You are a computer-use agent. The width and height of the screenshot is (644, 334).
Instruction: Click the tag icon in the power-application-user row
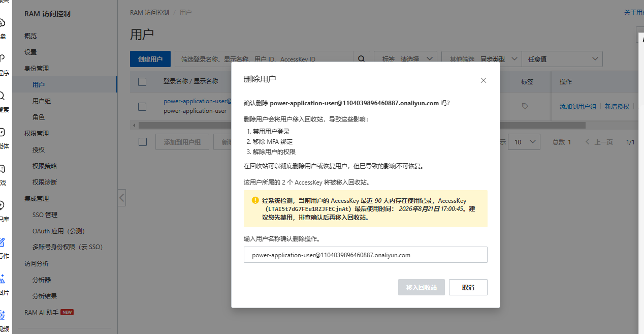coord(525,106)
